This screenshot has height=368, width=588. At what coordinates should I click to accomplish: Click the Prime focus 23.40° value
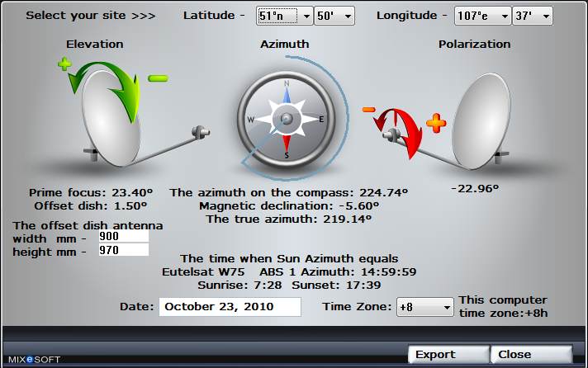[x=91, y=192]
